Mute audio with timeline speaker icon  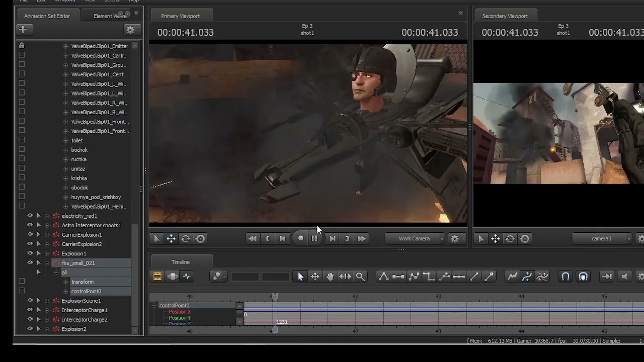(x=624, y=277)
